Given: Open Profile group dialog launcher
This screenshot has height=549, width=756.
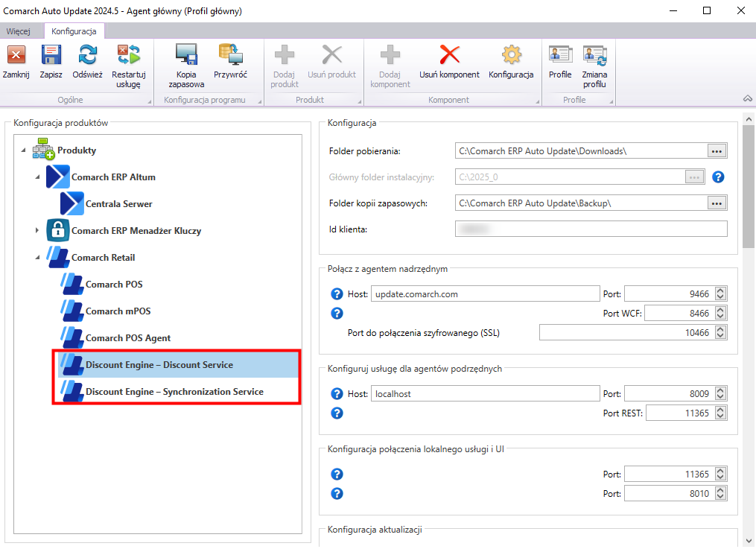Looking at the screenshot, I should point(612,102).
